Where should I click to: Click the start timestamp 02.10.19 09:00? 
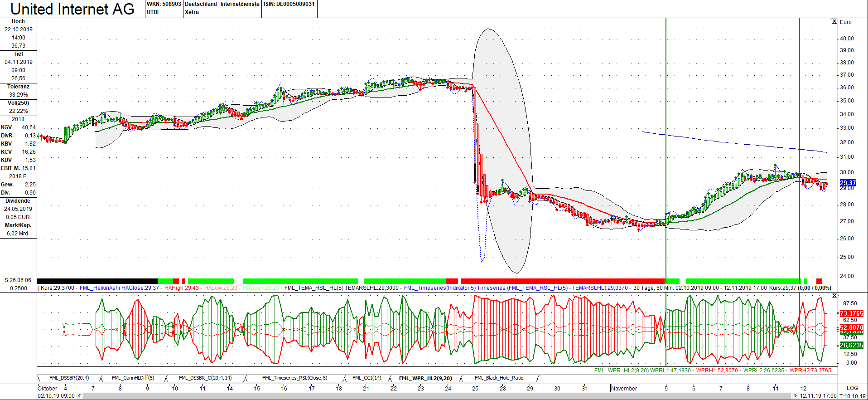56,396
